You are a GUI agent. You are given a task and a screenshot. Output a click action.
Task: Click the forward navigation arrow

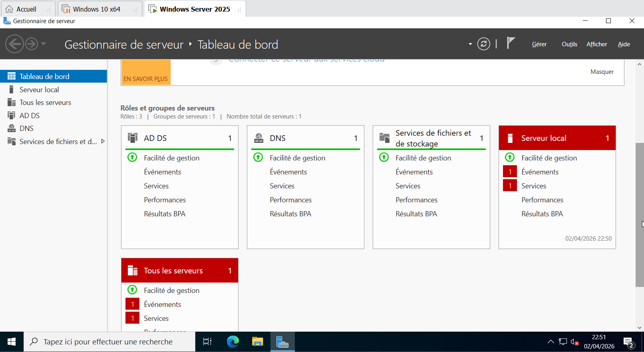click(x=32, y=44)
